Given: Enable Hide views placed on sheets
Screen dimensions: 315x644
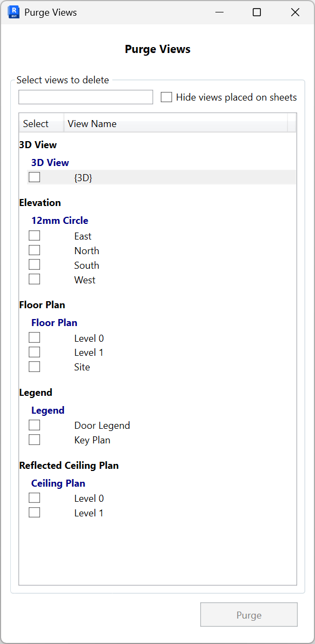Looking at the screenshot, I should (x=167, y=97).
